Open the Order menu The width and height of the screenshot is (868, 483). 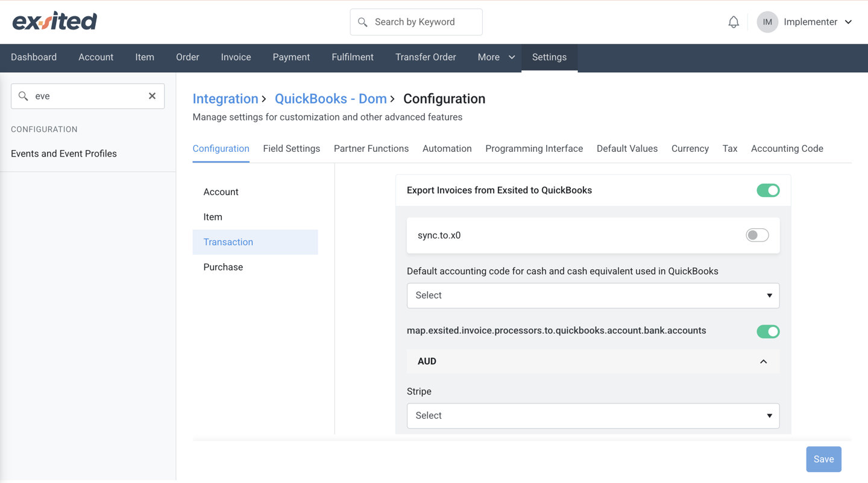187,57
